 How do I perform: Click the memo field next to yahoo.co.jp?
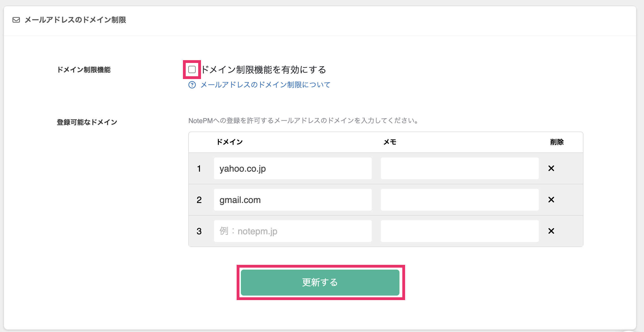click(459, 168)
